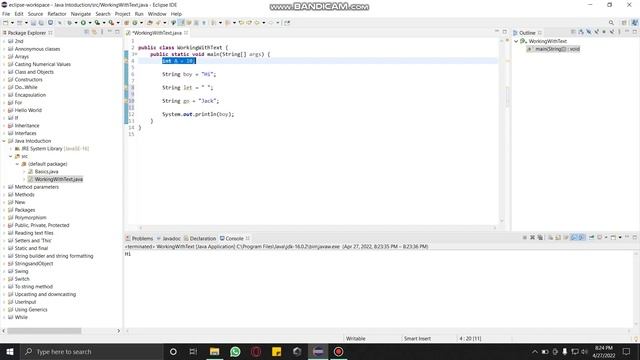The height and width of the screenshot is (360, 640).
Task: Open the File menu
Action: click(6, 14)
